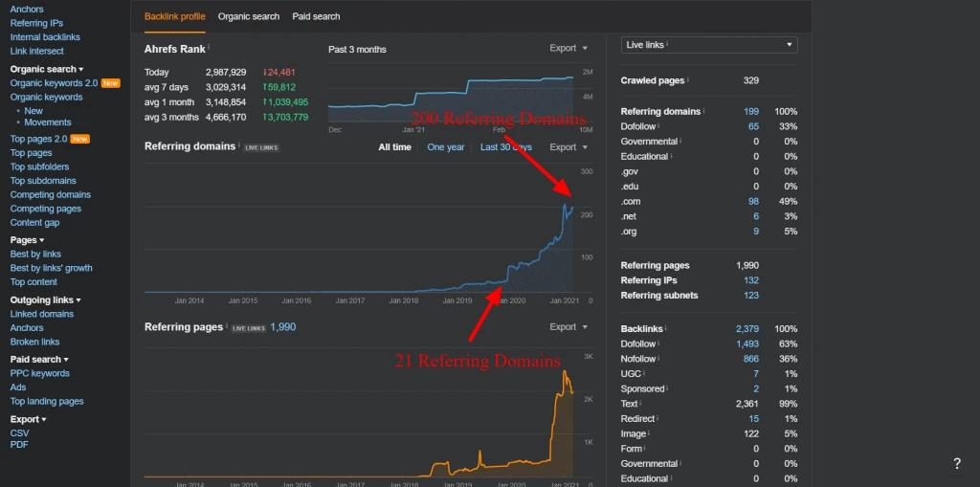This screenshot has height=487, width=980.
Task: Open the Paid search tab
Action: (x=316, y=16)
